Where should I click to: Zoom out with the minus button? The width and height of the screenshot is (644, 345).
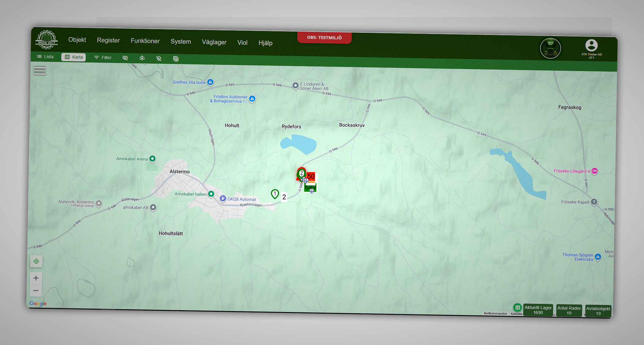click(x=36, y=291)
